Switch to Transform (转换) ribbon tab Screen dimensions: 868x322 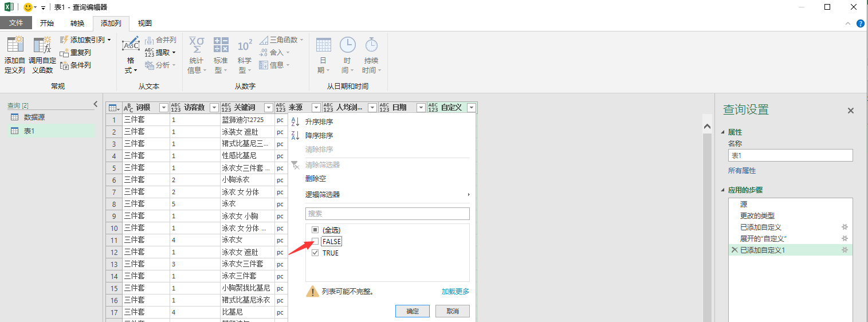77,23
